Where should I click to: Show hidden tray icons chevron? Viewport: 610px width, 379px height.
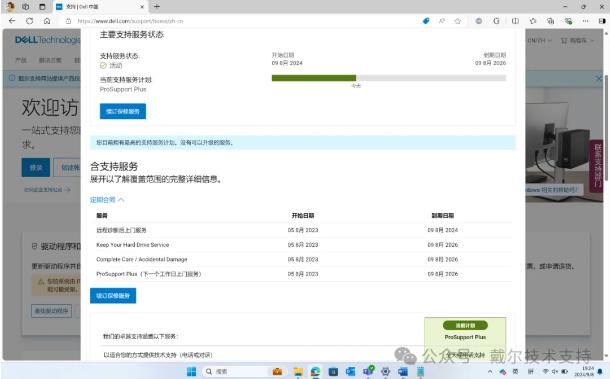click(x=490, y=371)
